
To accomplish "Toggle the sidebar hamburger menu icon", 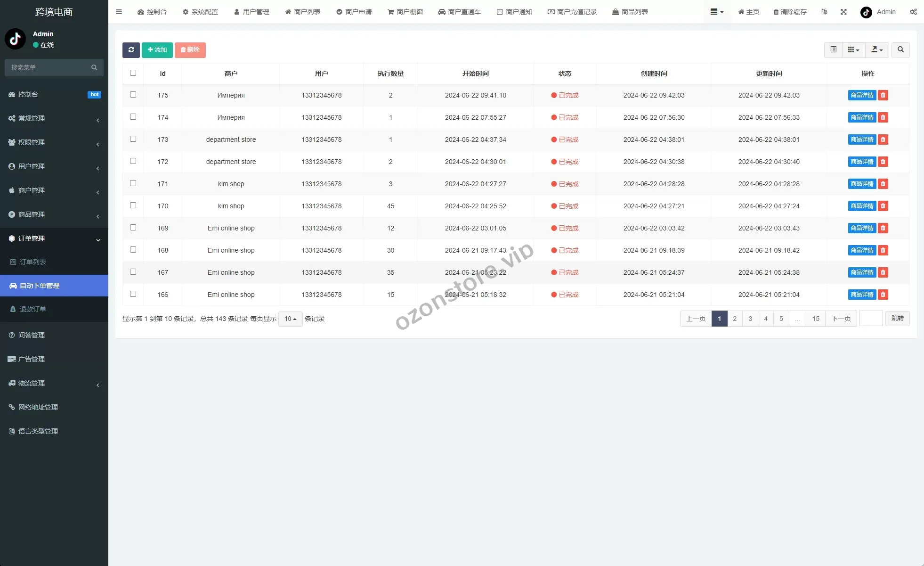I will [x=119, y=12].
